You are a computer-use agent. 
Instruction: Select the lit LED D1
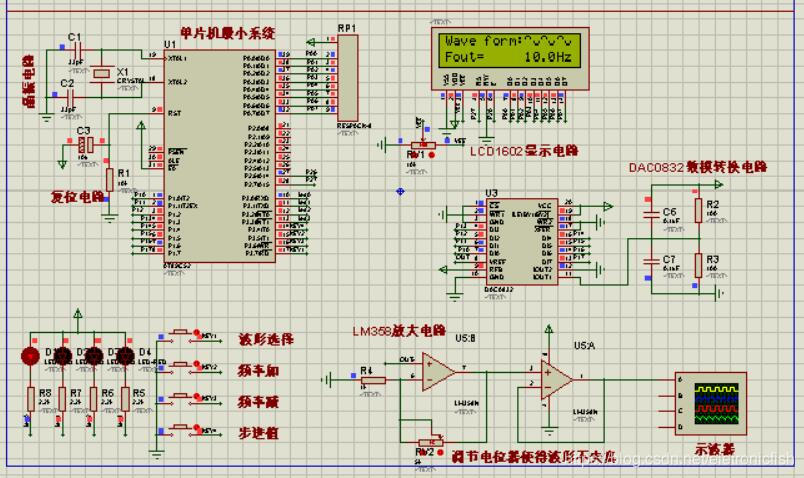pyautogui.click(x=30, y=355)
